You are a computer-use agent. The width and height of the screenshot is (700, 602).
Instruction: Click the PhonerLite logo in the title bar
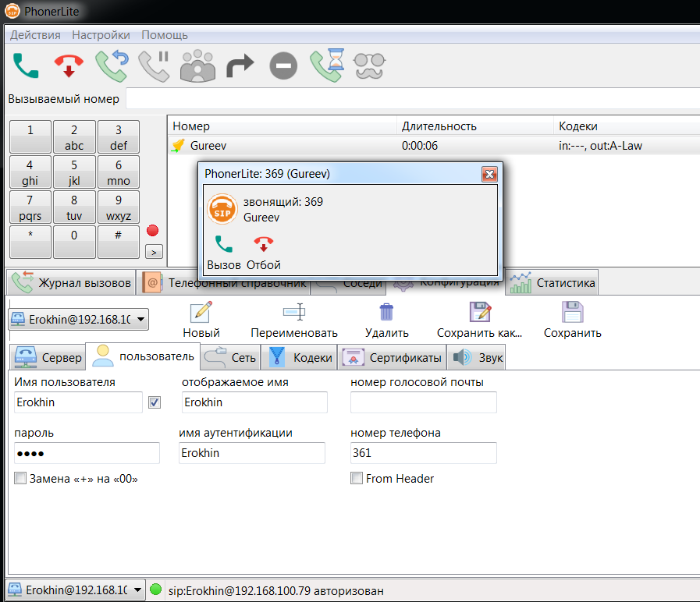[x=12, y=11]
